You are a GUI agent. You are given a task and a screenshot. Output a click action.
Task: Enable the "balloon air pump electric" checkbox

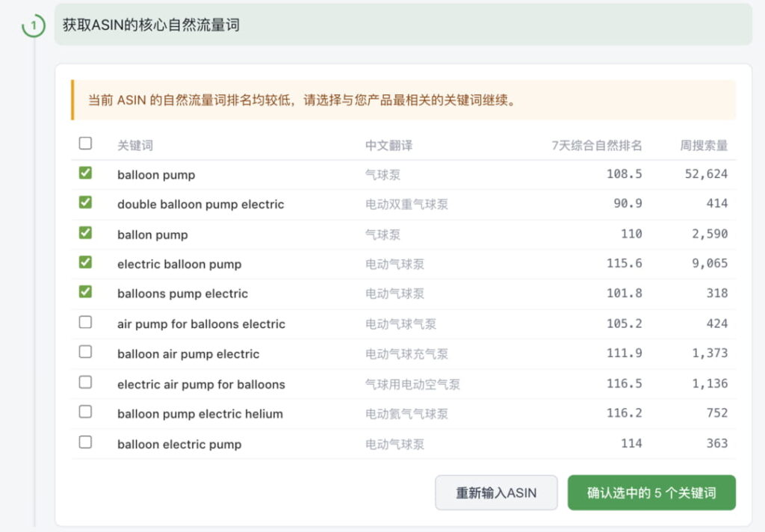85,353
